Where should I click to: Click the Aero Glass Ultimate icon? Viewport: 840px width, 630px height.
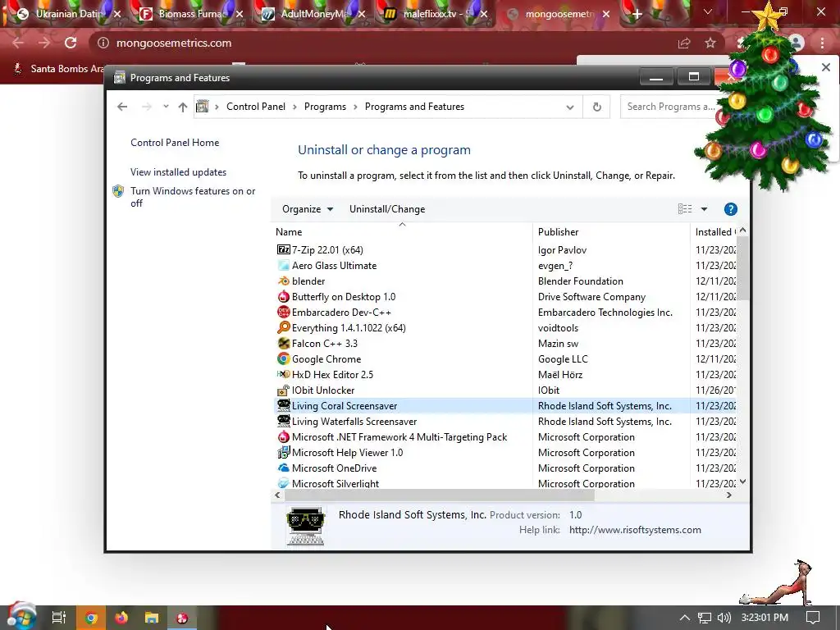point(283,265)
